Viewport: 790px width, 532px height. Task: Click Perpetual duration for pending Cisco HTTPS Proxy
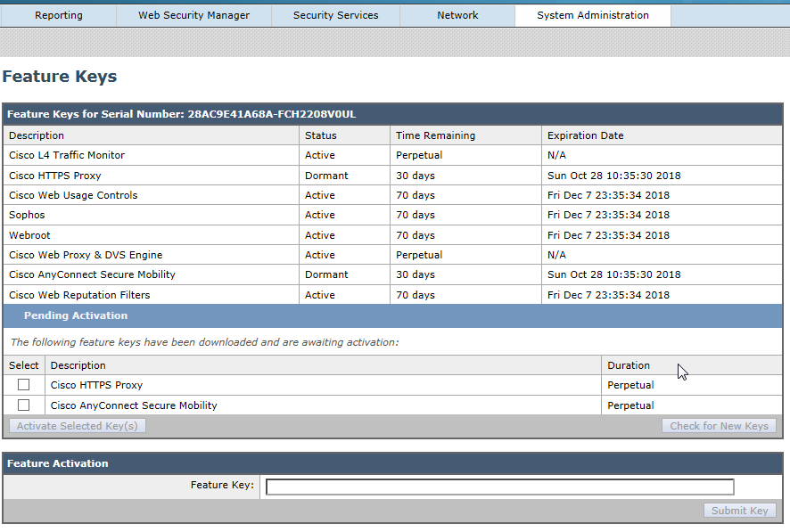coord(630,385)
